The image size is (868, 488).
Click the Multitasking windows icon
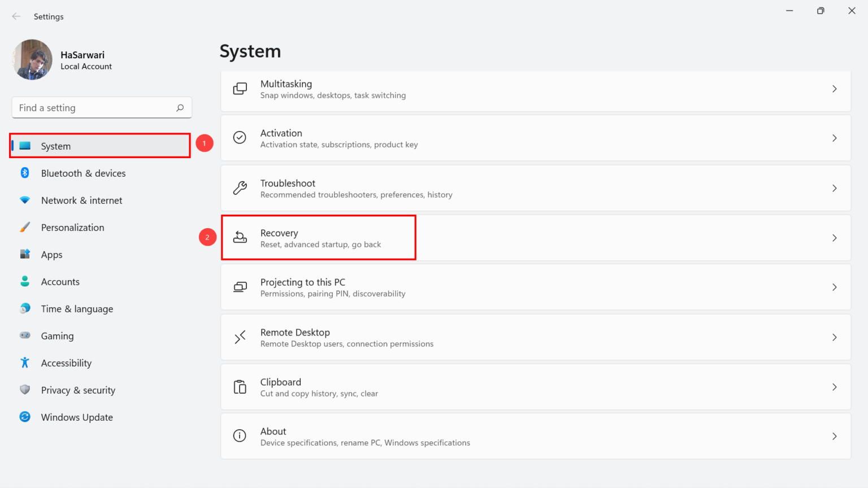pyautogui.click(x=240, y=89)
